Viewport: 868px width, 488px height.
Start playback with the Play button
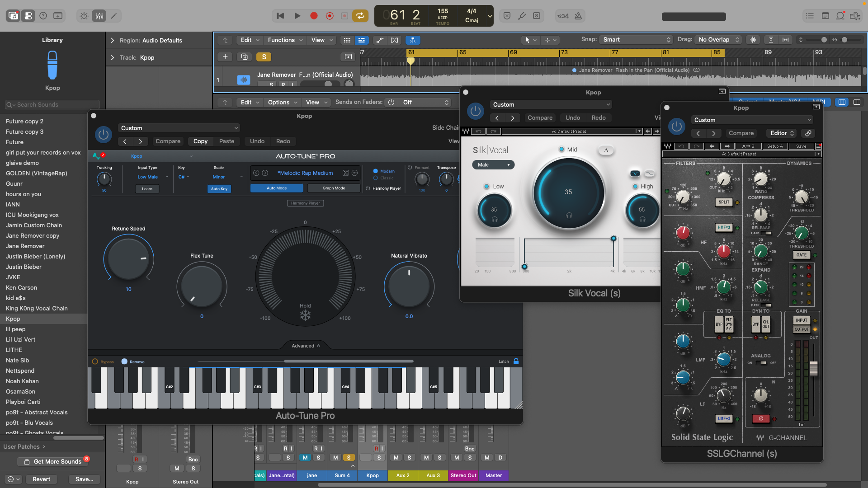pyautogui.click(x=297, y=16)
